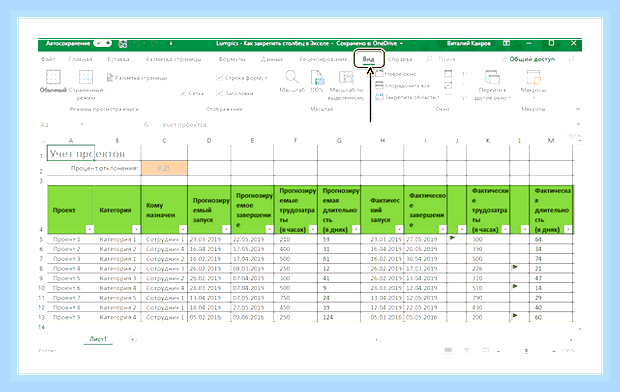Open the Справка tab
This screenshot has height=392, width=620.
pyautogui.click(x=400, y=59)
